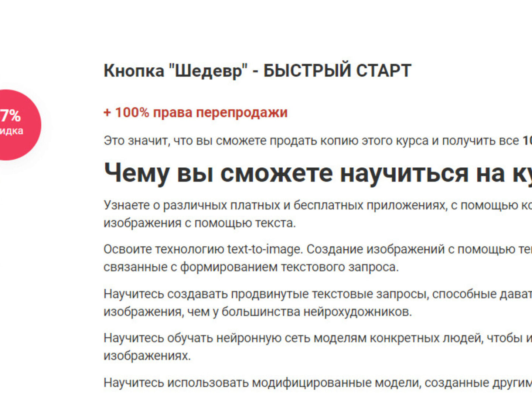The width and height of the screenshot is (532, 399).
Task: Click the single-word line "изображениях."
Action: point(147,356)
